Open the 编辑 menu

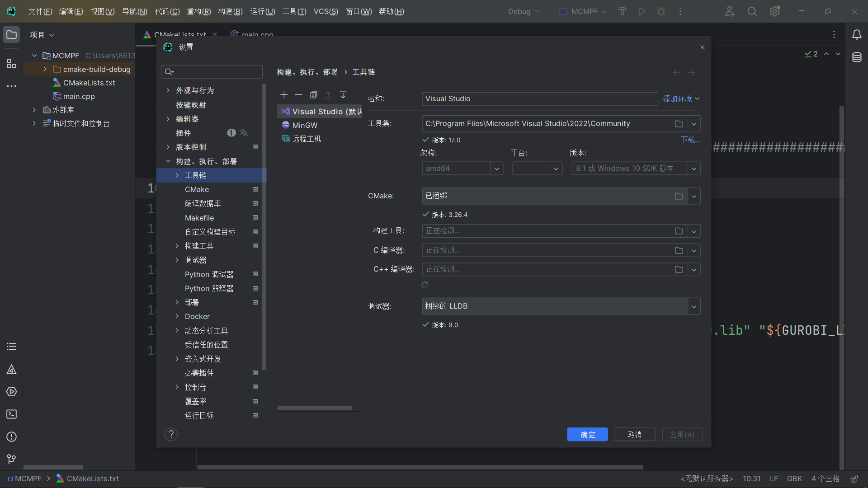click(x=71, y=11)
